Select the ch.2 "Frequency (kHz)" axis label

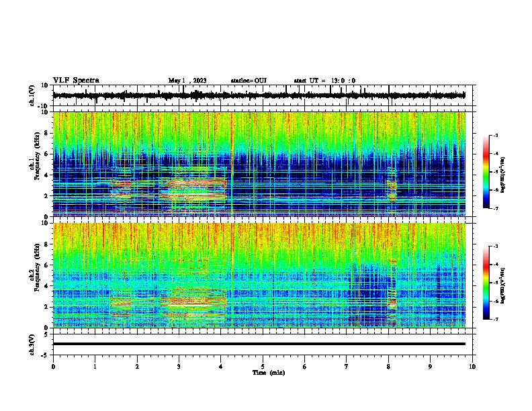(36, 267)
